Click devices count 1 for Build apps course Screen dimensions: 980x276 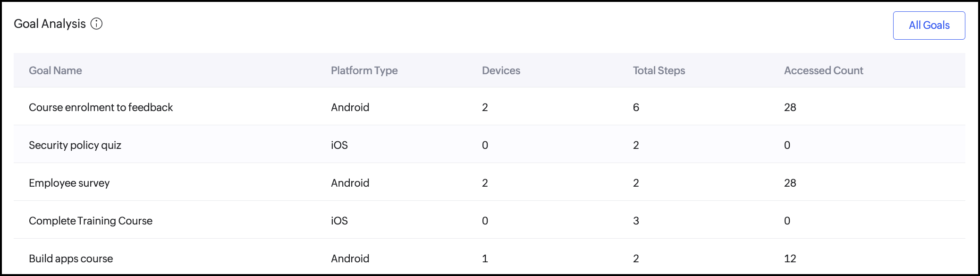(x=485, y=259)
